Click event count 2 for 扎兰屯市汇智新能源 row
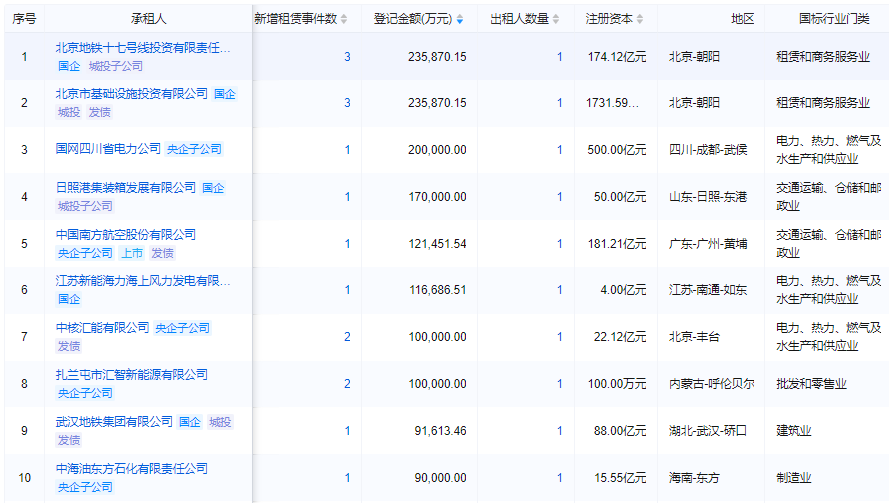889x503 pixels. click(x=347, y=384)
